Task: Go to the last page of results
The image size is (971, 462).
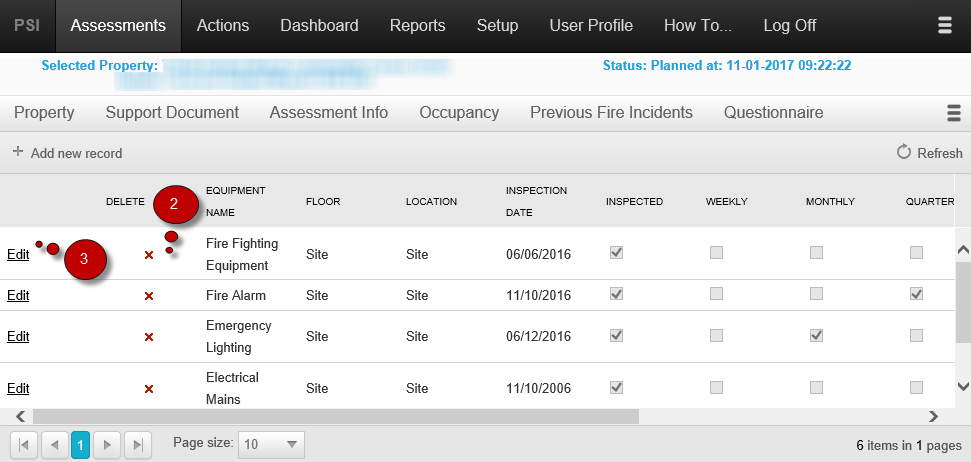Action: 138,444
